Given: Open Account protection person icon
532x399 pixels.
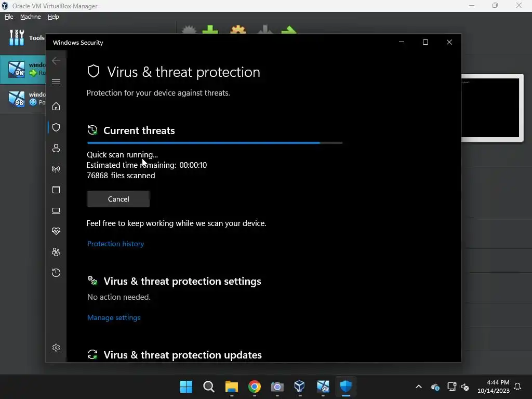Looking at the screenshot, I should point(56,148).
